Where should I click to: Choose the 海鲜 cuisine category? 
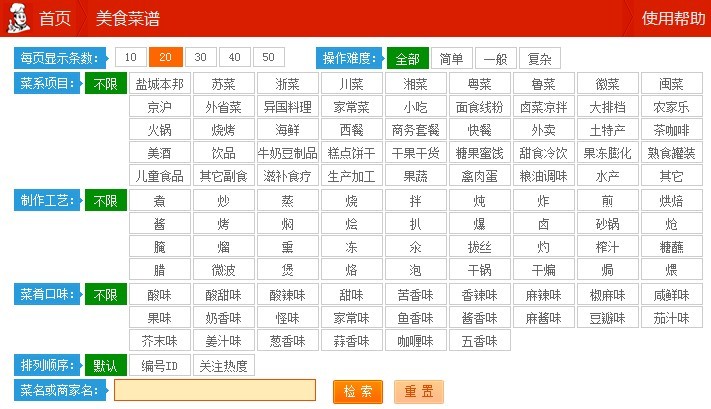tap(287, 130)
